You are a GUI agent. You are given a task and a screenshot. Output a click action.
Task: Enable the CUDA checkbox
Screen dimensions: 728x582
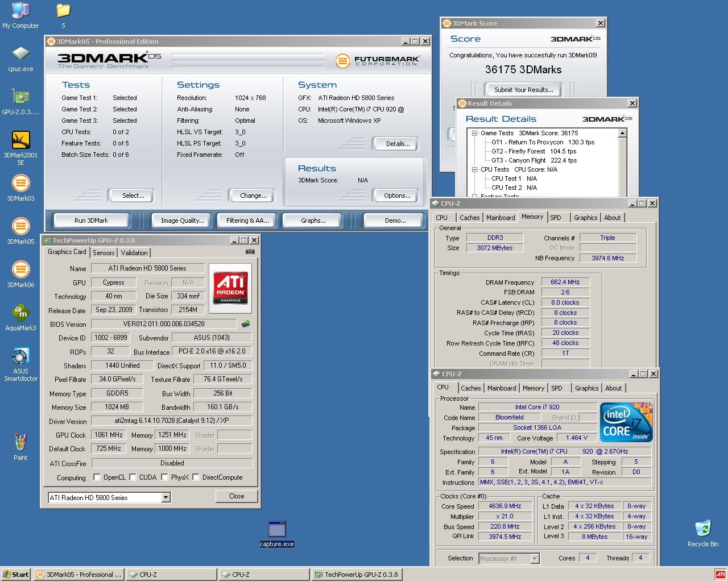point(133,477)
